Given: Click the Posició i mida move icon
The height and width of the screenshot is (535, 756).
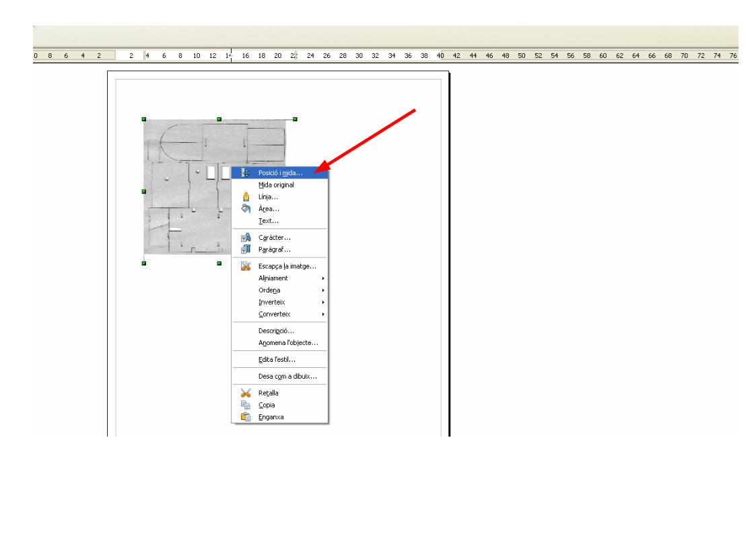Looking at the screenshot, I should tap(246, 172).
